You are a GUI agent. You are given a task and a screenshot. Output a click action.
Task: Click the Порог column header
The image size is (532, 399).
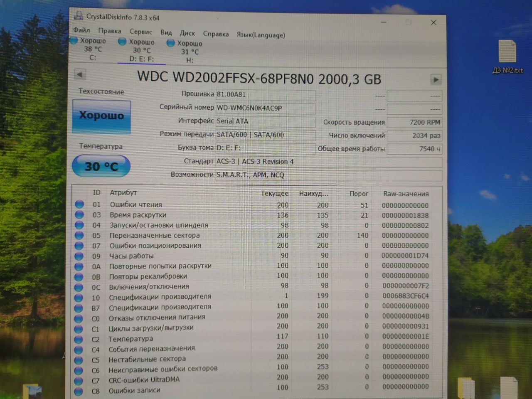(x=359, y=194)
